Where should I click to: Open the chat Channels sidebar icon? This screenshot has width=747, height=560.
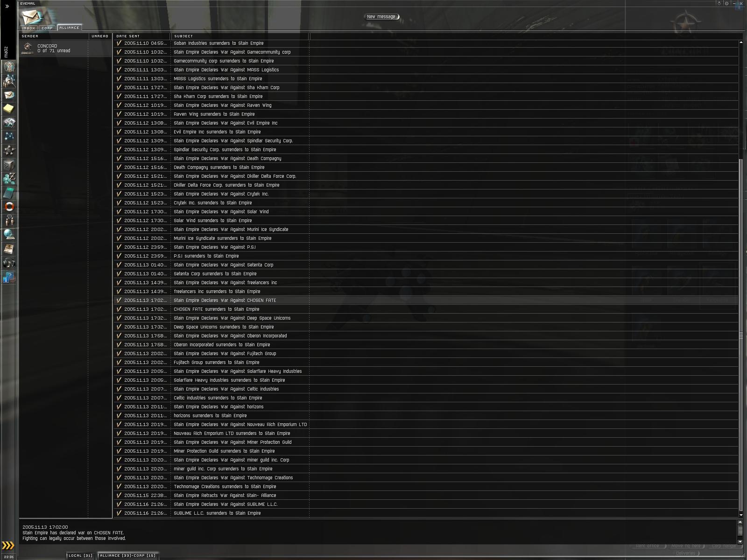(x=9, y=220)
